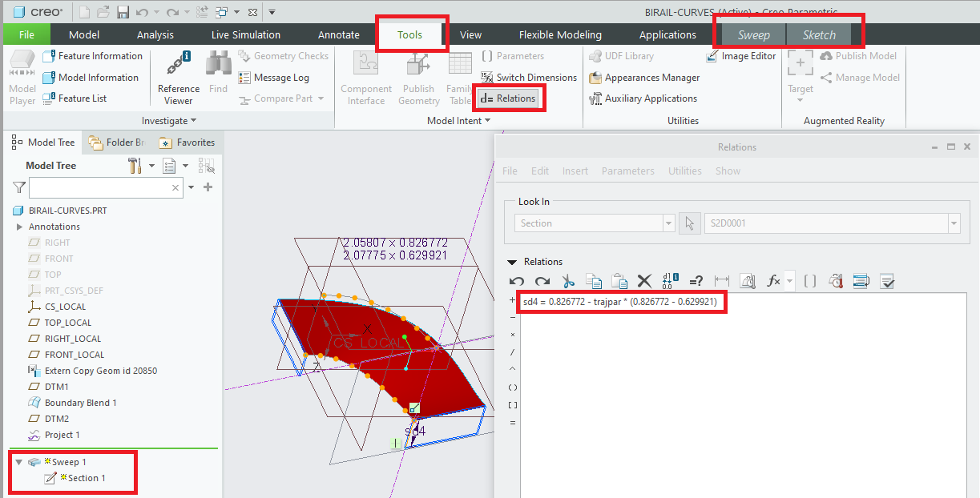Insert function using the fx icon
Screen dimensions: 980x498
[x=774, y=281]
